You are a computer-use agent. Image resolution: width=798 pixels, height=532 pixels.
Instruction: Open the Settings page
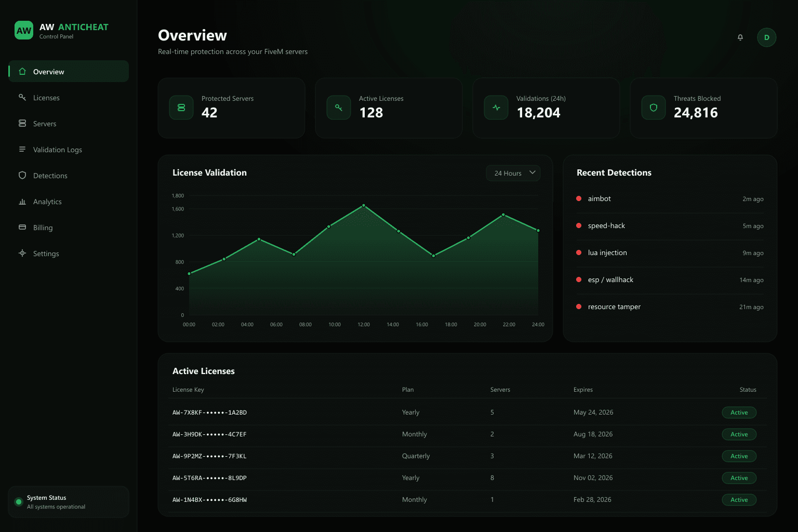[x=69, y=253]
